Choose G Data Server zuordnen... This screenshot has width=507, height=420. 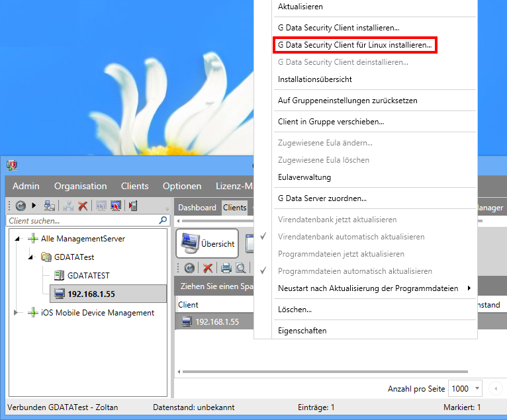point(322,198)
